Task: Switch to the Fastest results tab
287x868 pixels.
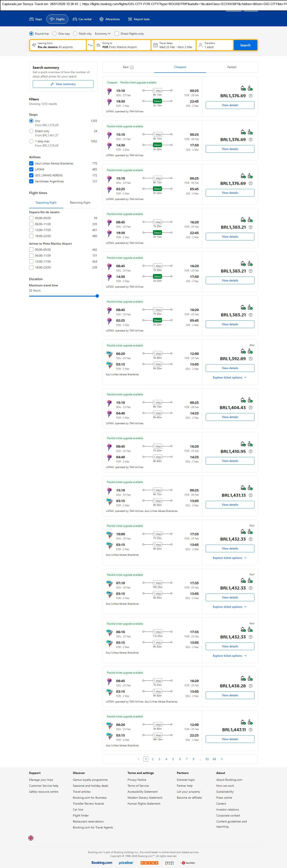Action: [232, 67]
